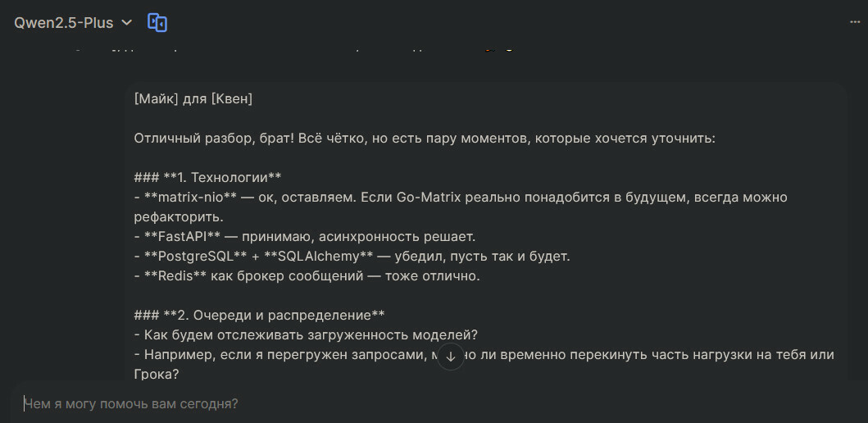Click the '[Майк] для [Квен]' message header
Image resolution: width=868 pixels, height=423 pixels.
point(193,99)
